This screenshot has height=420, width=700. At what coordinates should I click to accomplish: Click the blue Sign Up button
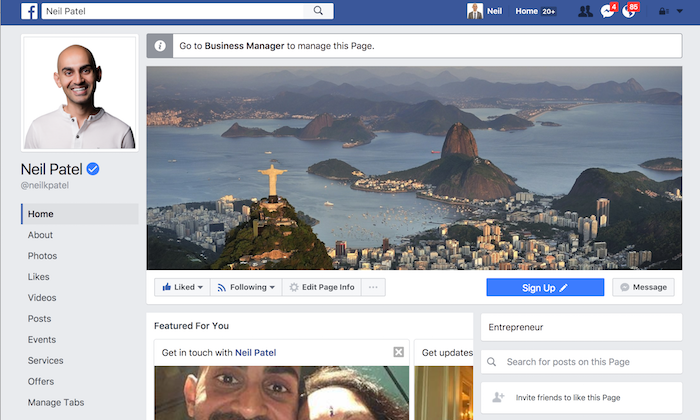pos(545,287)
